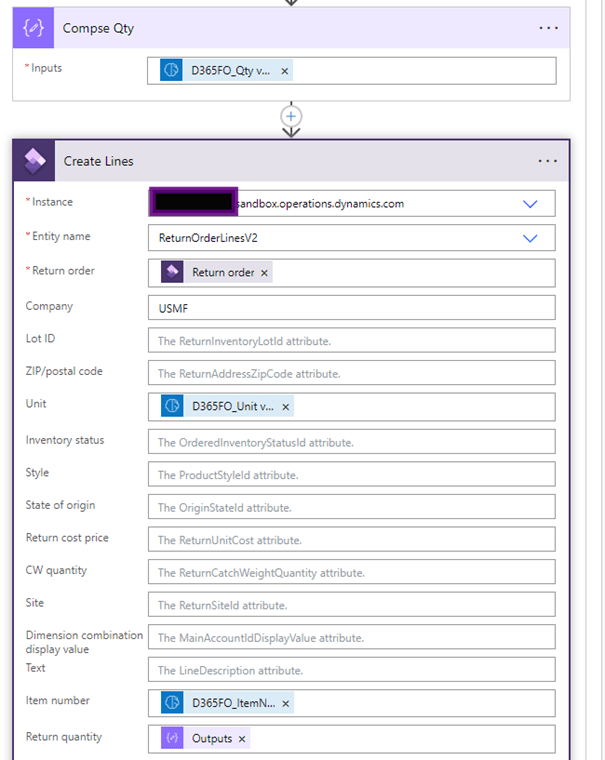Click the Company field containing USMF
The width and height of the screenshot is (605, 760).
coord(350,307)
